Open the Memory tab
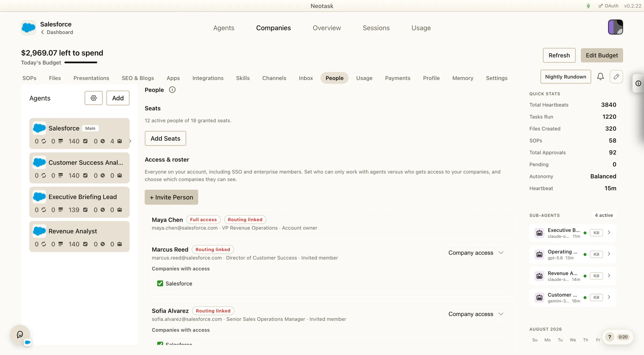The height and width of the screenshot is (355, 644). tap(463, 78)
